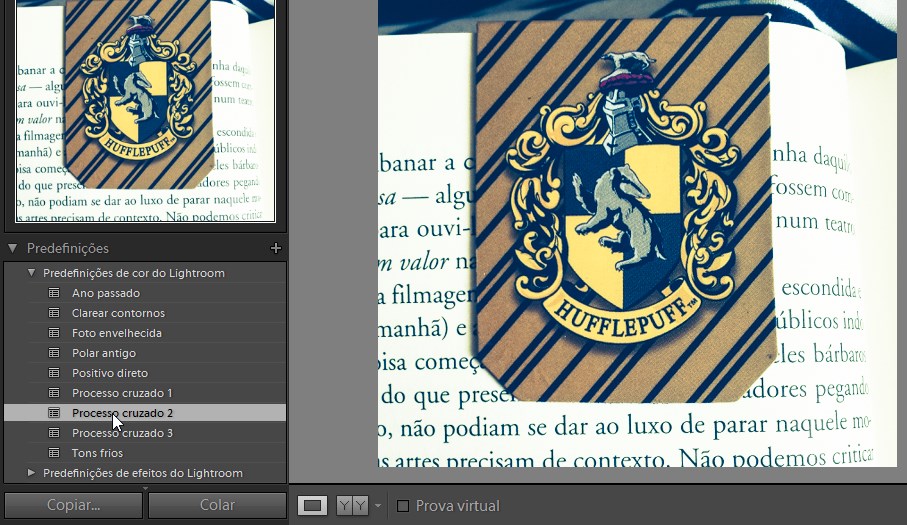
Task: Expand Predefinições de efeitos do Lightroom folder
Action: click(31, 472)
